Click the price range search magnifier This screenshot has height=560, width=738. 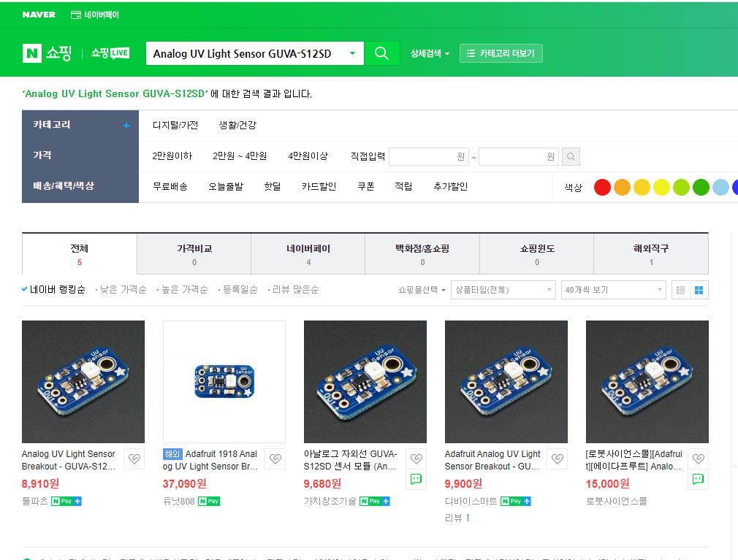(571, 156)
